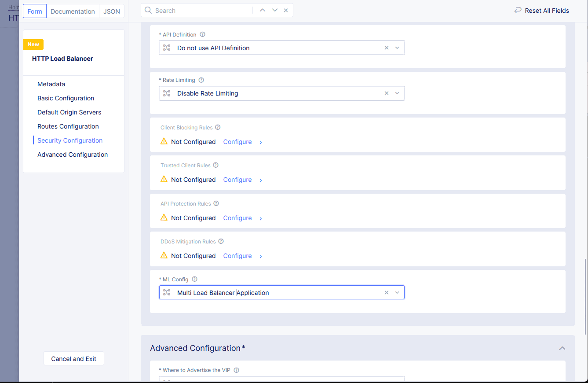Collapse the Advanced Configuration section
The height and width of the screenshot is (383, 588).
(x=562, y=348)
